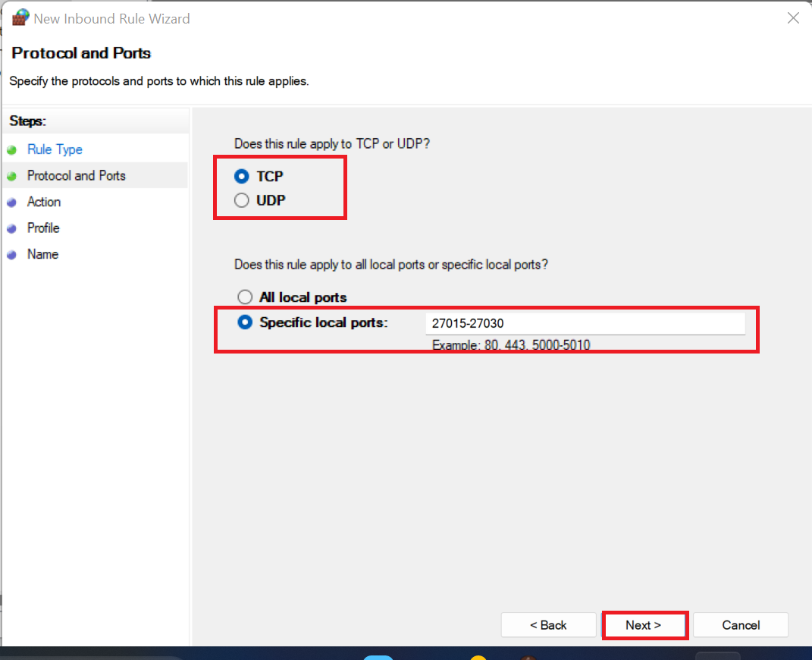
Task: Choose the Specific local ports option
Action: pos(245,322)
